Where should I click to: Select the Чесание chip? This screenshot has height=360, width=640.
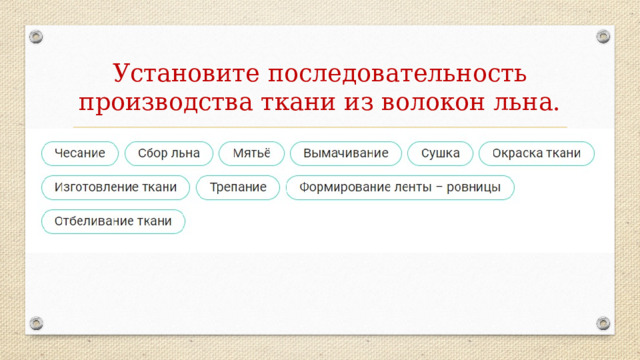80,153
